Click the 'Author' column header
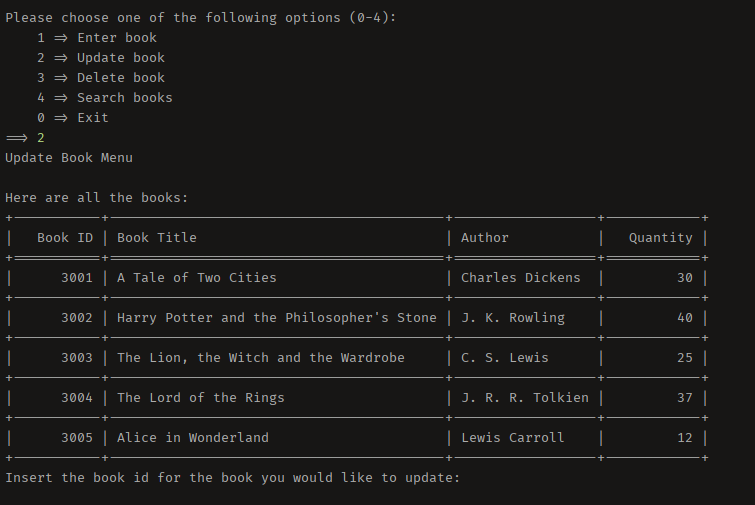 (x=485, y=238)
